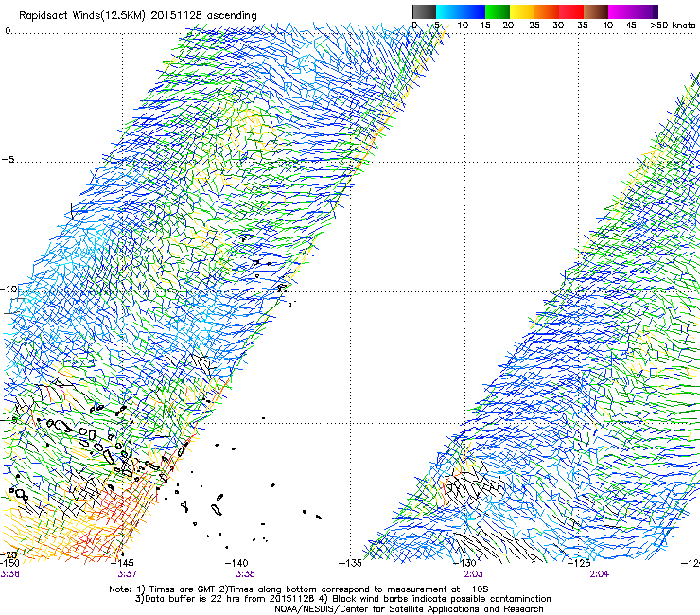Image resolution: width=700 pixels, height=615 pixels.
Task: Click the title "Rapidsact Winds(12.5KM) 20151128 ascending"
Action: point(138,16)
